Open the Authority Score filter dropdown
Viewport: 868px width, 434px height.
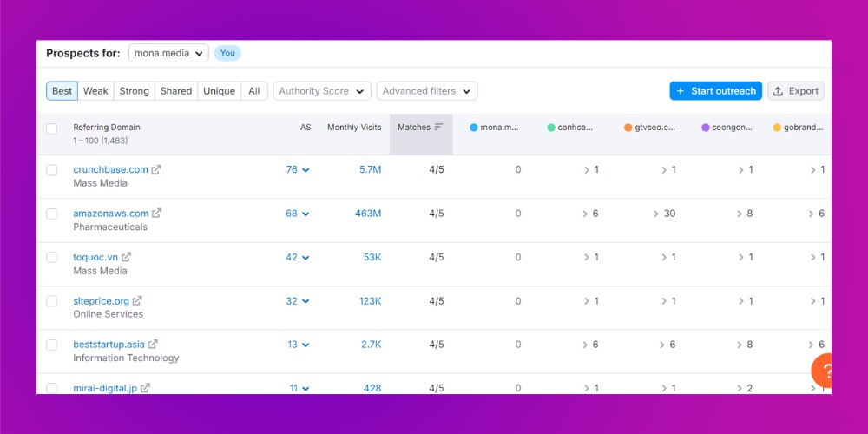click(322, 91)
